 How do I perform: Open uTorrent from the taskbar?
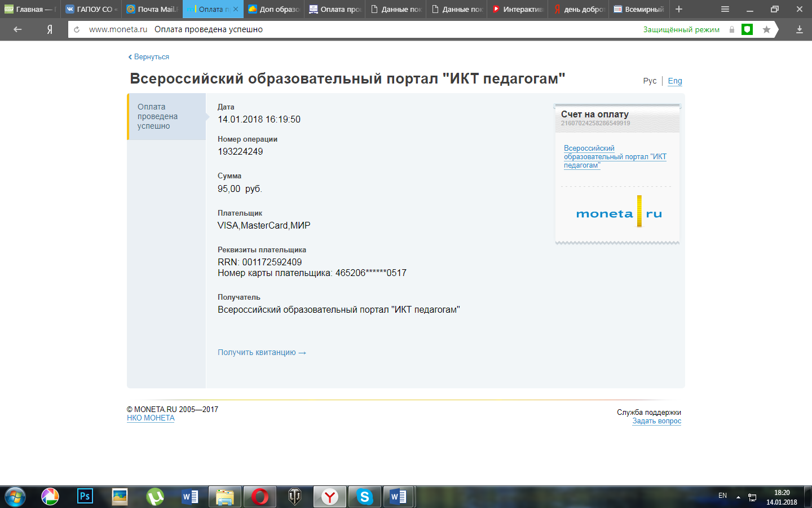tap(155, 497)
